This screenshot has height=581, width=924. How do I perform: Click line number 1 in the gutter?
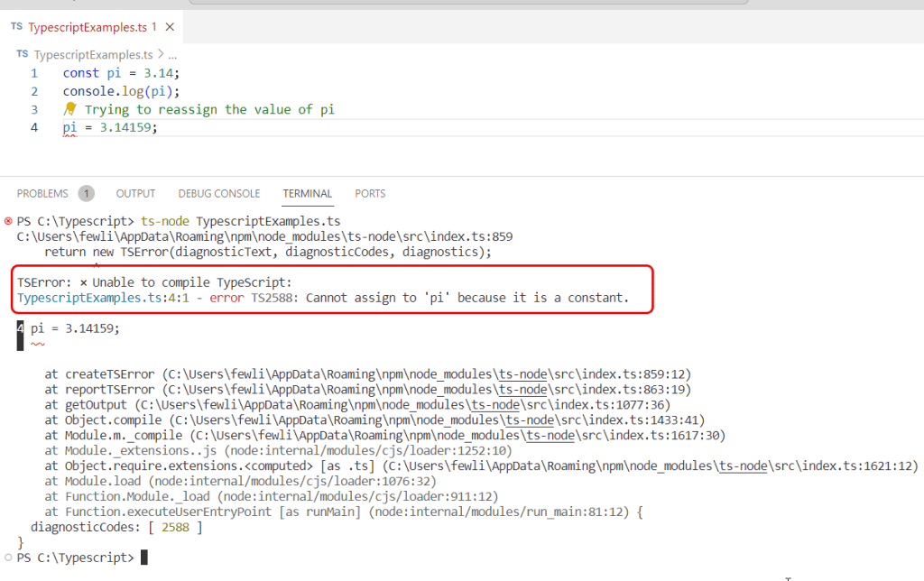(34, 74)
